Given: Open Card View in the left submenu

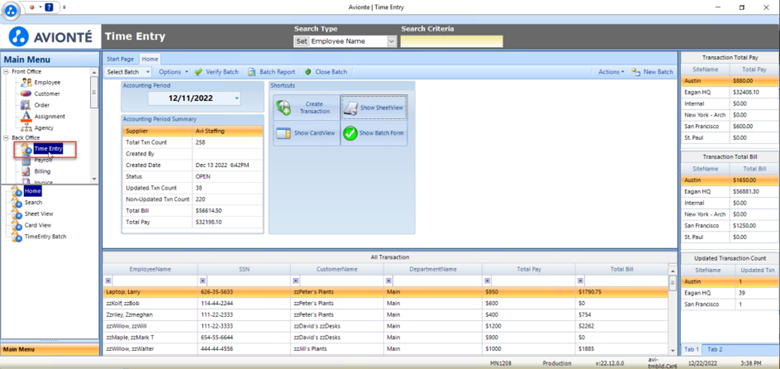Looking at the screenshot, I should click(38, 225).
